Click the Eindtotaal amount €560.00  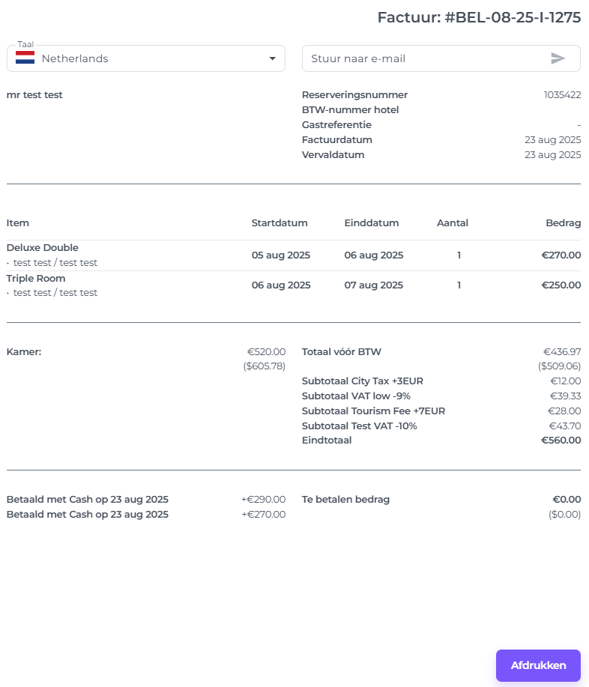click(561, 440)
